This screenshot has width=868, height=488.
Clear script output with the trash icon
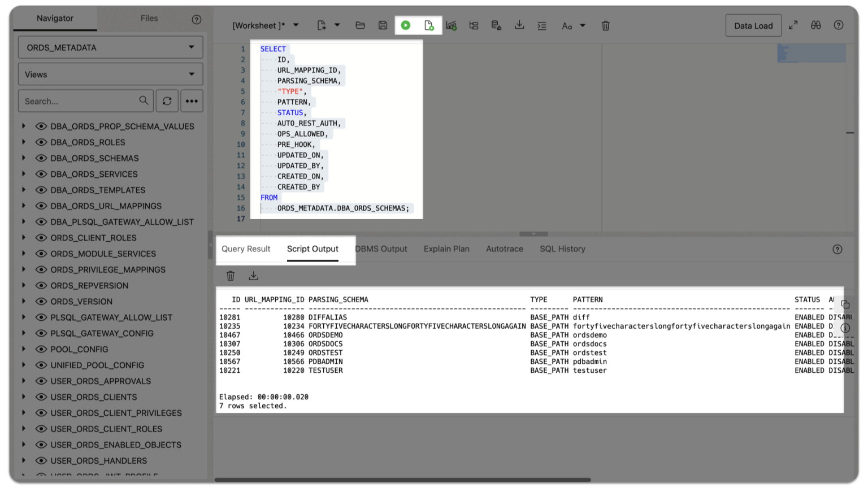click(x=231, y=276)
